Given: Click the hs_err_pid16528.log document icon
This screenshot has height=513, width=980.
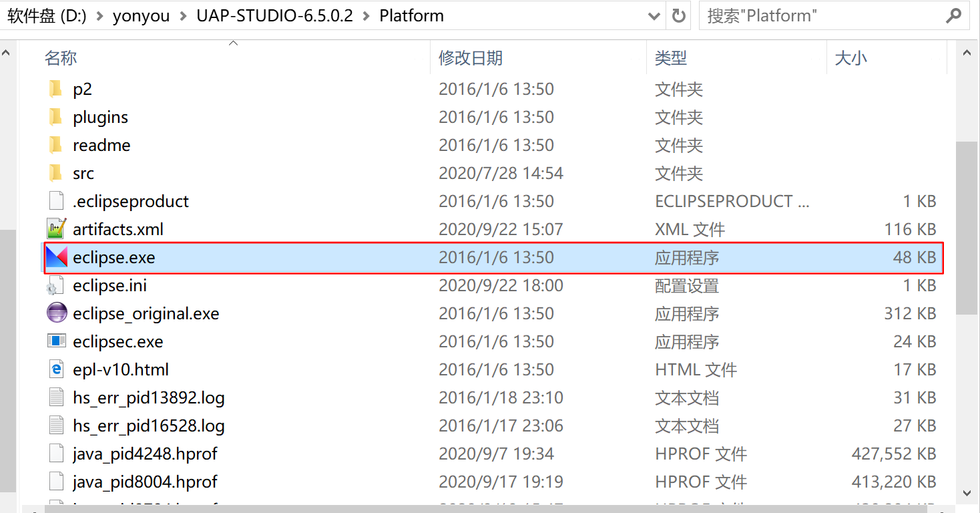Looking at the screenshot, I should tap(56, 425).
